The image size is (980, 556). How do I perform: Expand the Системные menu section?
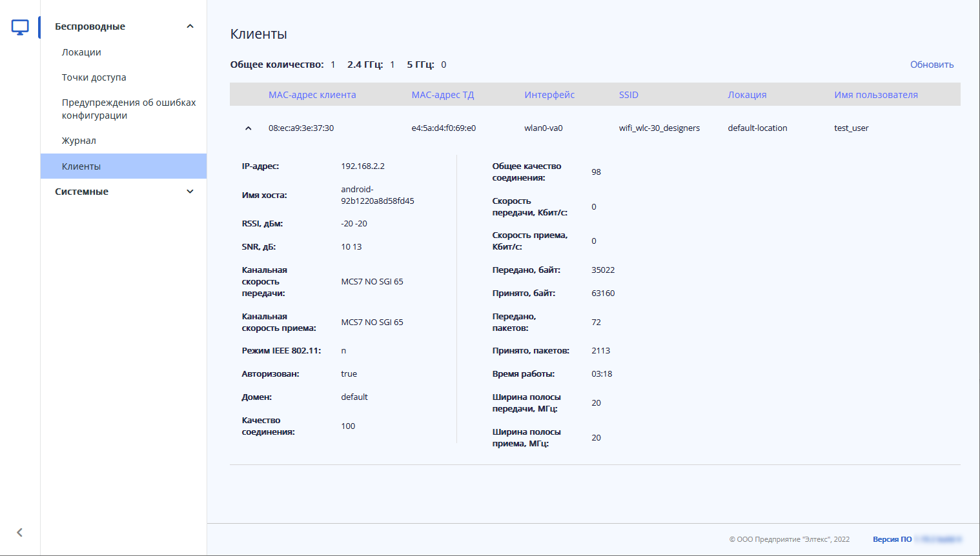(190, 192)
